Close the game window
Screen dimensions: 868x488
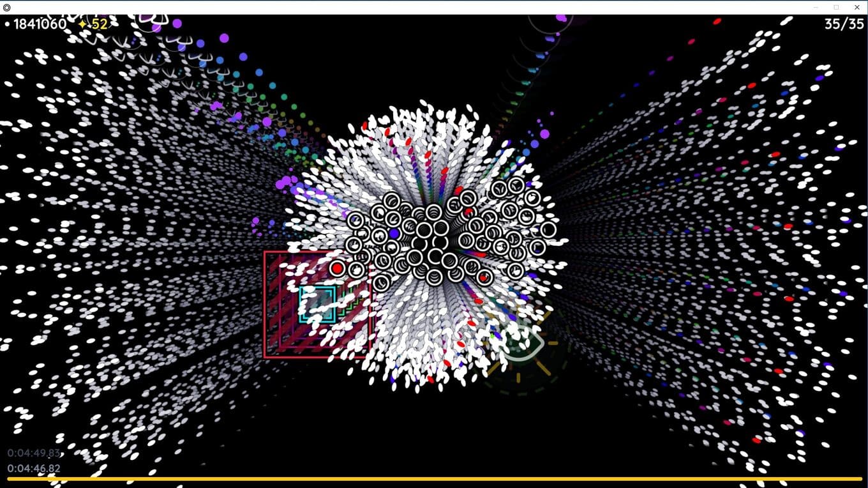[x=857, y=7]
